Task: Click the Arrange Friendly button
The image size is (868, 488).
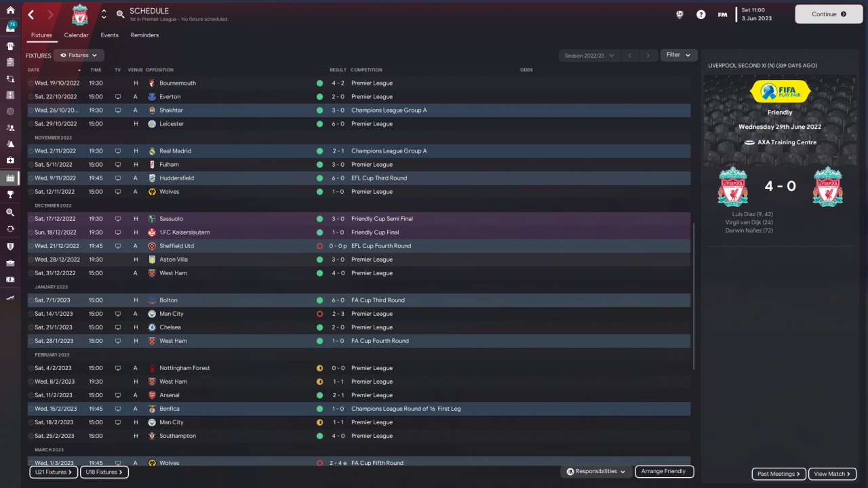Action: click(664, 471)
